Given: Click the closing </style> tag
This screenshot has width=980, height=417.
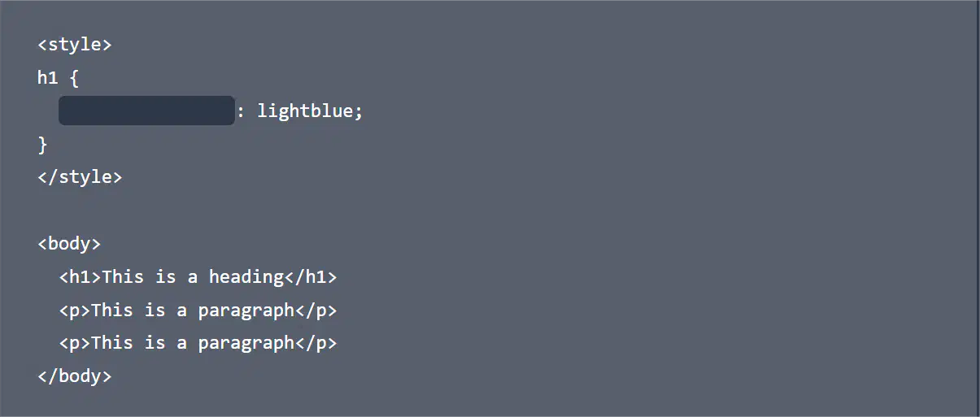Looking at the screenshot, I should pyautogui.click(x=80, y=177).
